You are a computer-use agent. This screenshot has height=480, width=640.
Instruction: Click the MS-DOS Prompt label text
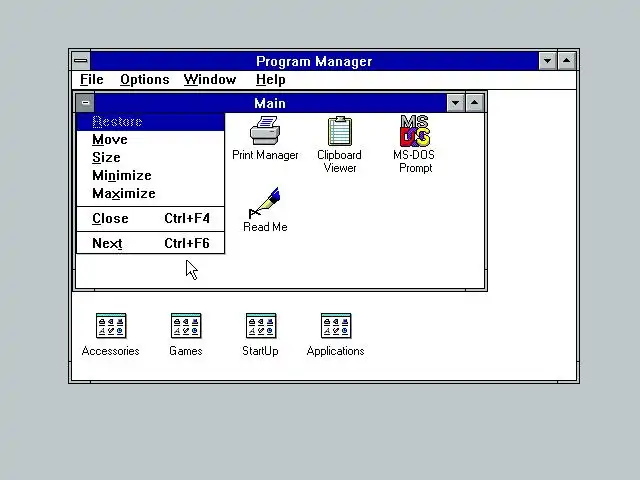tap(414, 162)
